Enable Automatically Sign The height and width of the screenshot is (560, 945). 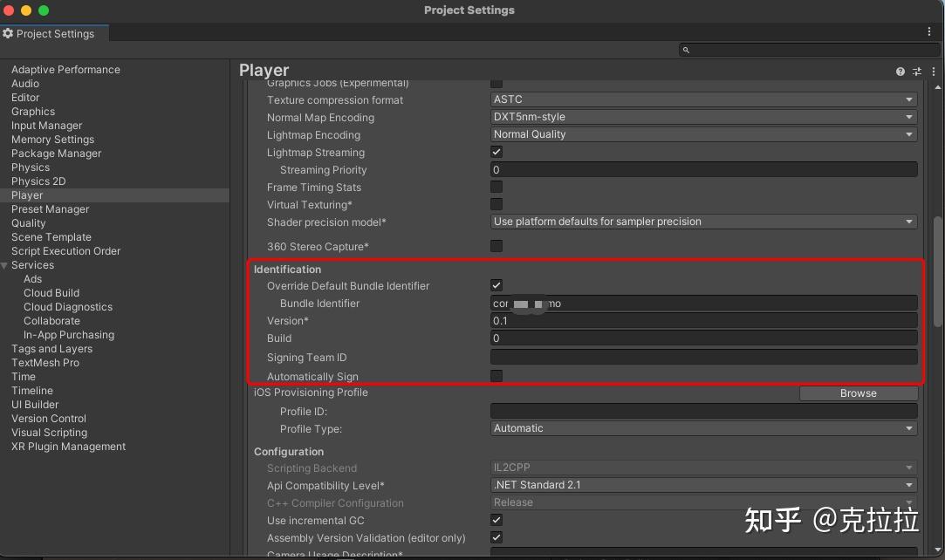[496, 376]
